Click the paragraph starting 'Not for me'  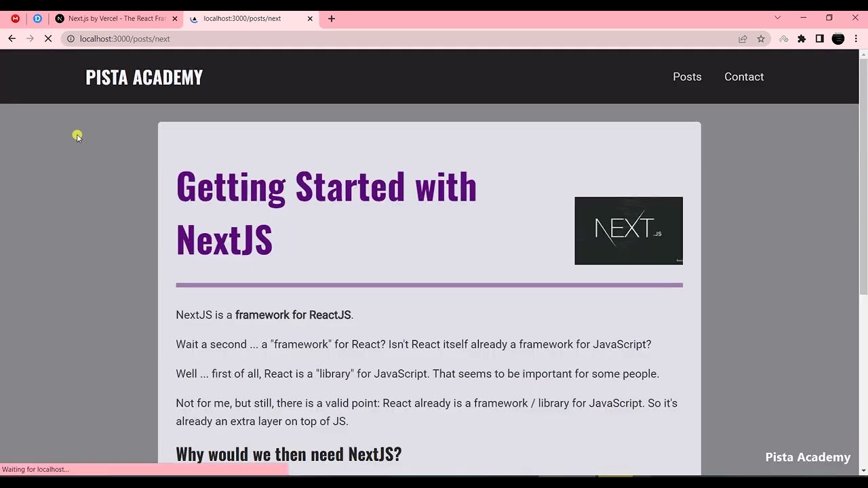[x=427, y=412]
